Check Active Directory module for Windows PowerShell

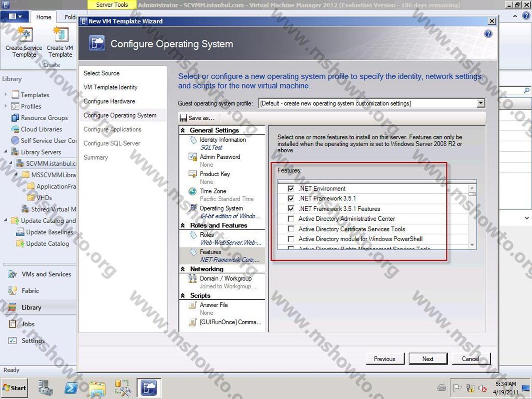(x=291, y=239)
